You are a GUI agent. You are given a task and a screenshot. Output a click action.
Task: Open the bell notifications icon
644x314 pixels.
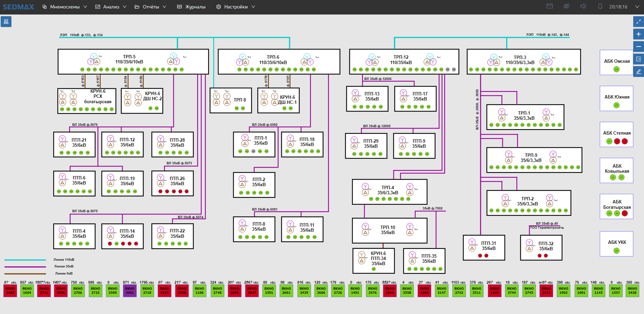(600, 6)
